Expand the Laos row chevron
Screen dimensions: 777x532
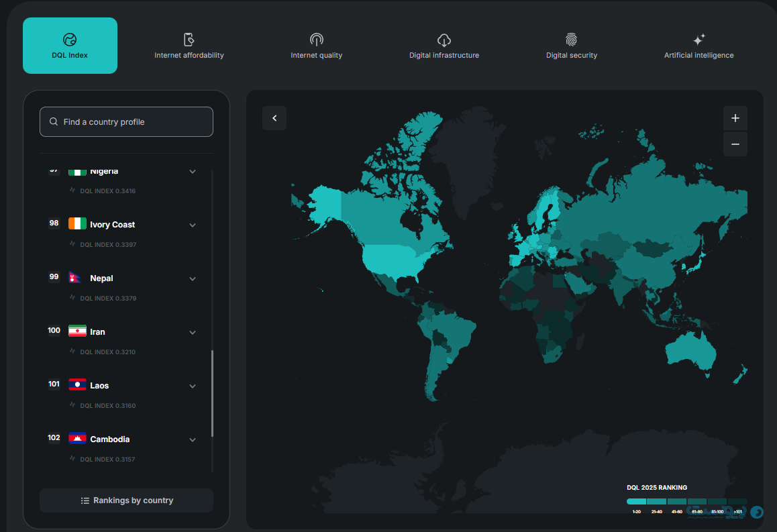click(193, 386)
